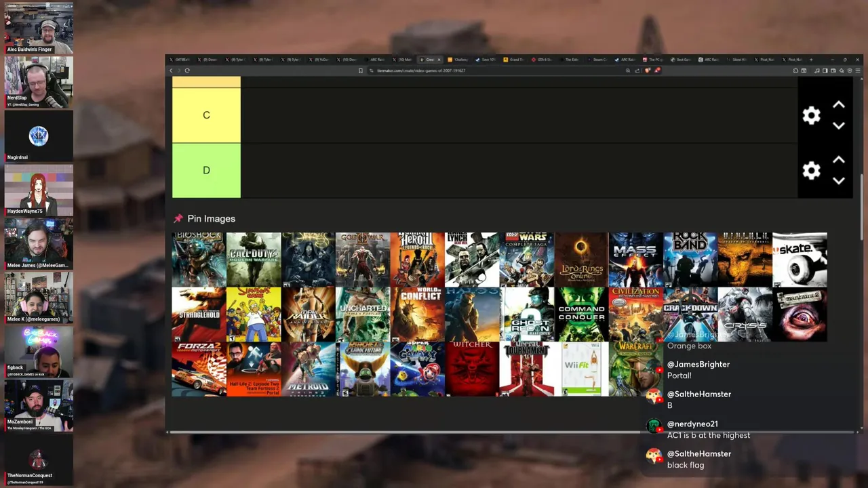Select The Simpsons Game cover
The height and width of the screenshot is (488, 868).
pos(254,314)
